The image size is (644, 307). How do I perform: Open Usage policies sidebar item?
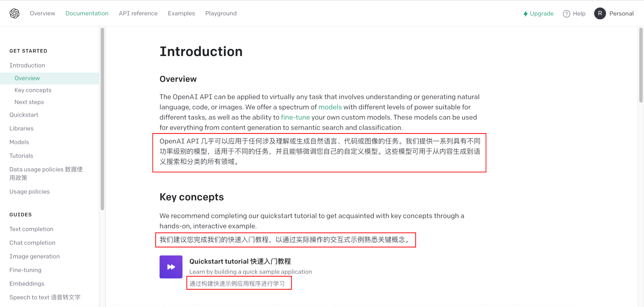pos(30,192)
